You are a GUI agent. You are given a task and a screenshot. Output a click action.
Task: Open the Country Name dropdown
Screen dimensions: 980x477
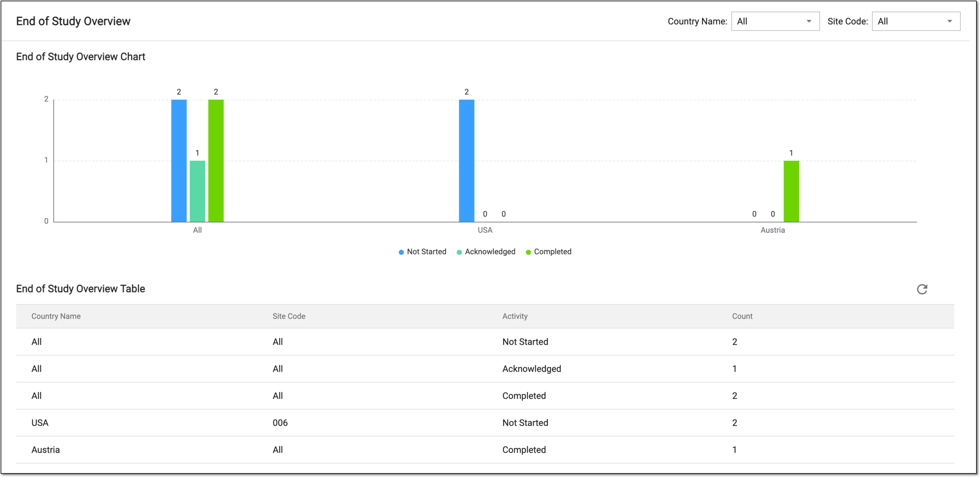click(775, 21)
